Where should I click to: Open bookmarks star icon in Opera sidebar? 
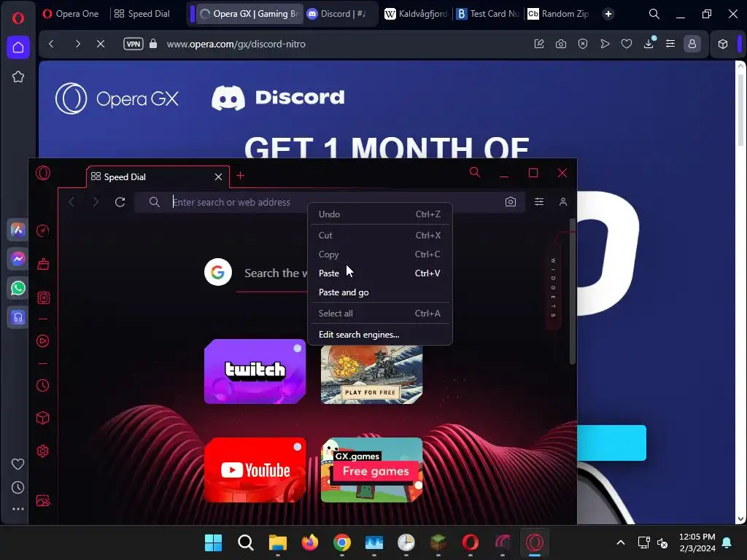[x=18, y=77]
